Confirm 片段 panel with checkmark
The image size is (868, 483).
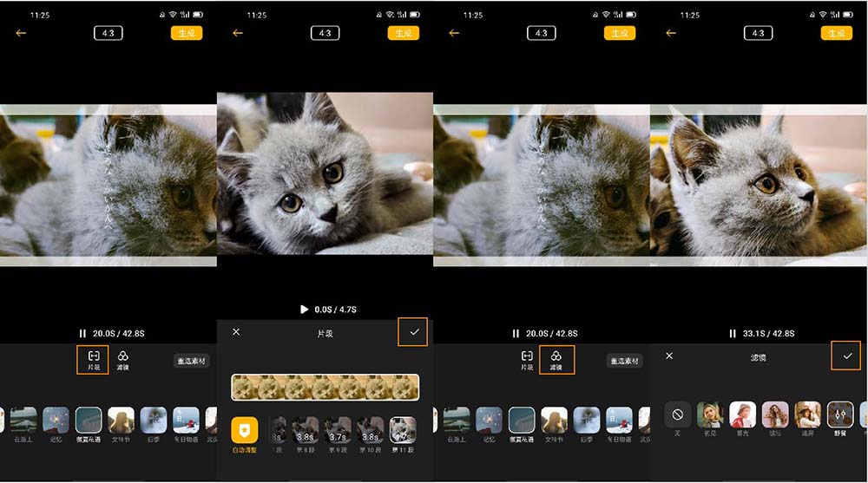coord(414,332)
